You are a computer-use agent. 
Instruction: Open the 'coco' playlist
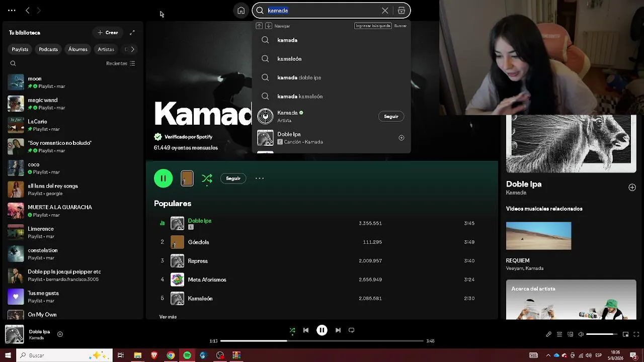click(x=73, y=168)
